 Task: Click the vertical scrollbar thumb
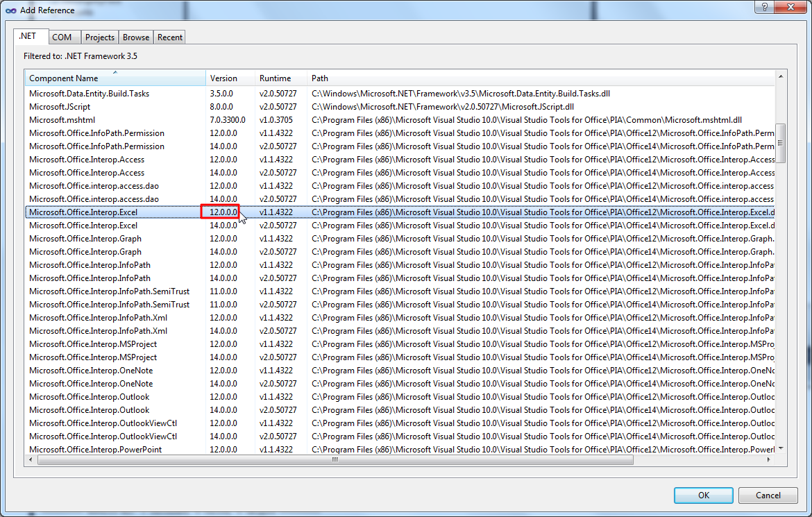[x=780, y=143]
